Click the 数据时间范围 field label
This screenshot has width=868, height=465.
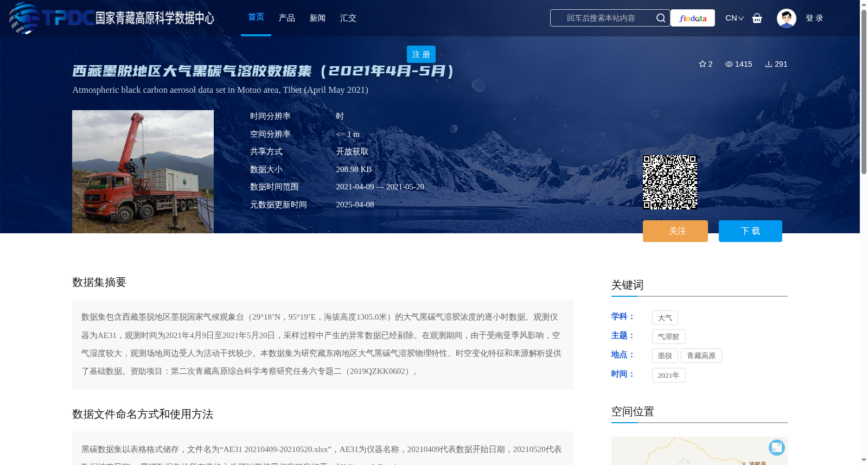[275, 187]
